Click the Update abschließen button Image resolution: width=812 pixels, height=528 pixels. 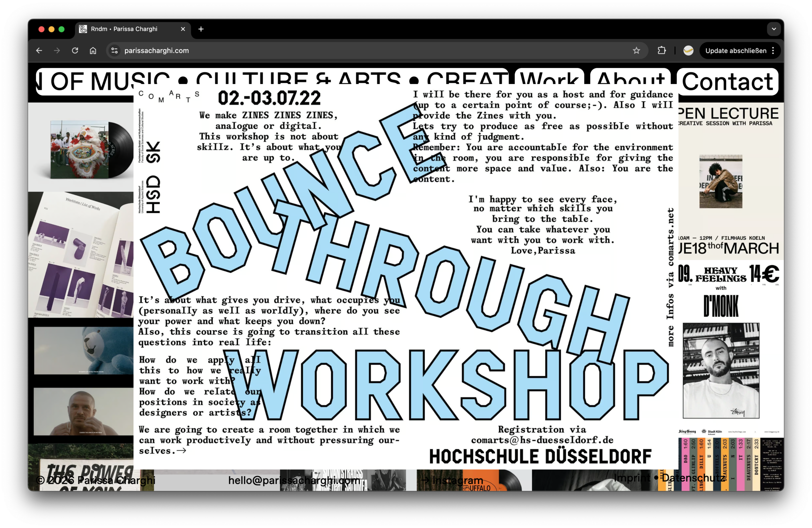click(735, 51)
